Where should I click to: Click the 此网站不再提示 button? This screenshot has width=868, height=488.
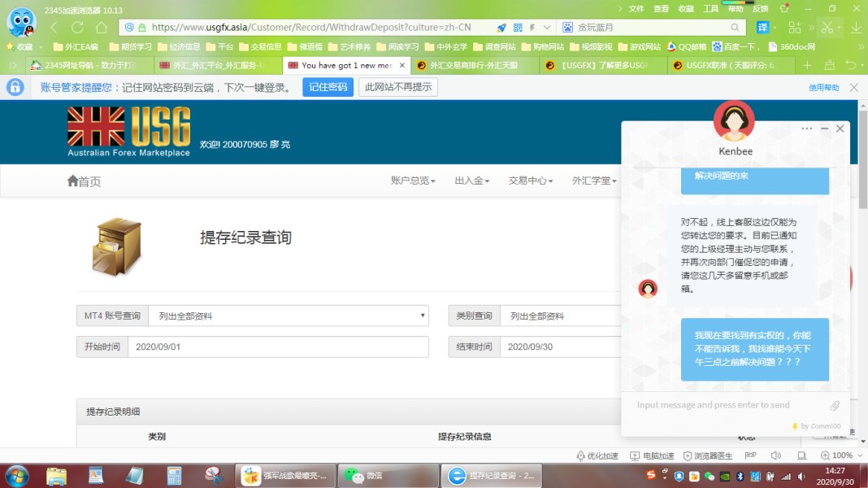pos(398,87)
